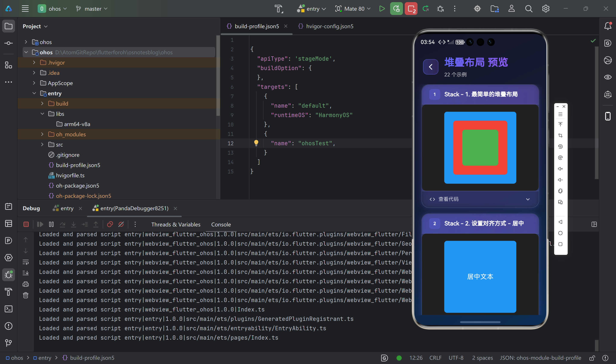Switch to the Threads & Variables tab
616x364 pixels.
(176, 225)
